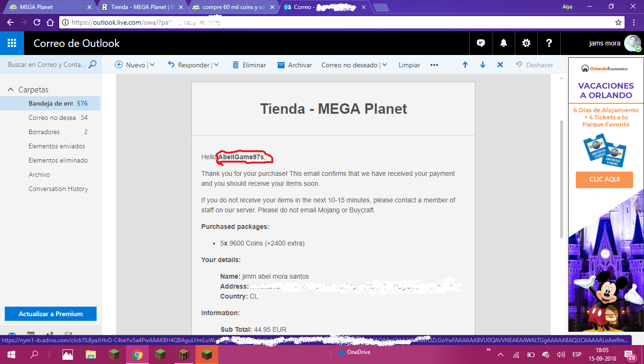Screen dimensions: 644x364
Task: Click the Chrome address bar
Action: pos(341,22)
